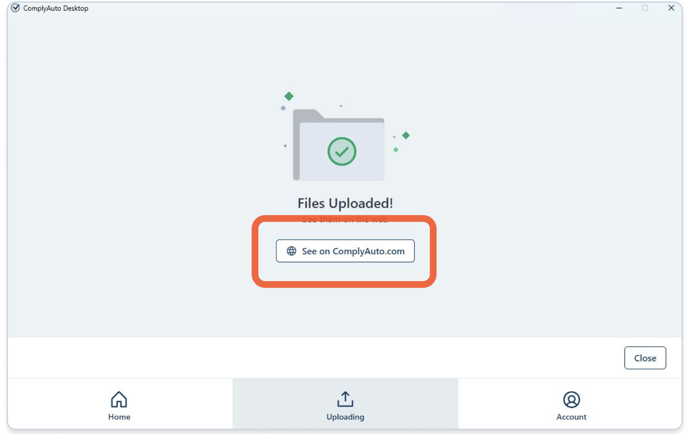
Task: Click the green diamond right of the folder
Action: (405, 135)
